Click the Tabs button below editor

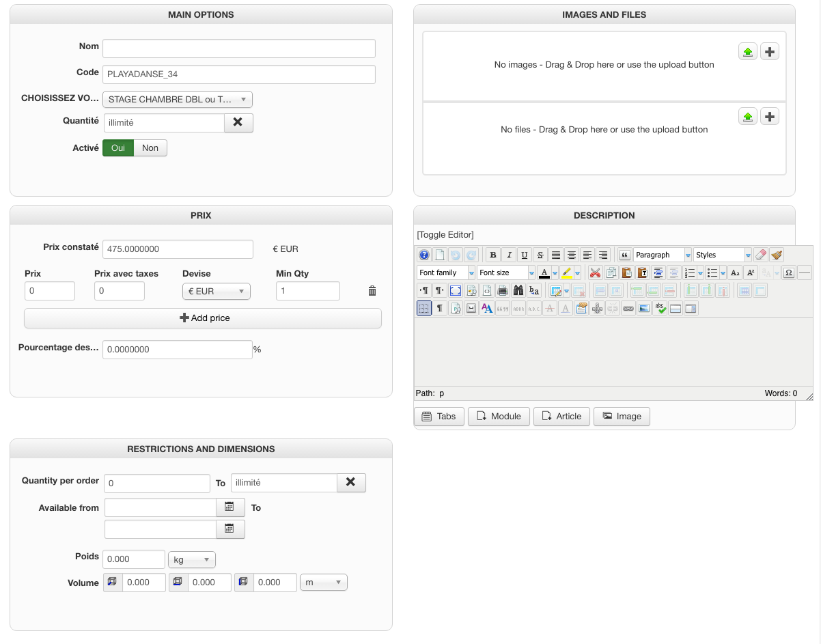(x=439, y=416)
